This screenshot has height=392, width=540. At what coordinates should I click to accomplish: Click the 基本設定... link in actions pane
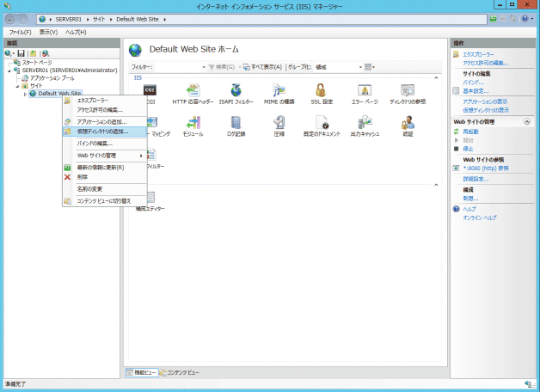476,91
